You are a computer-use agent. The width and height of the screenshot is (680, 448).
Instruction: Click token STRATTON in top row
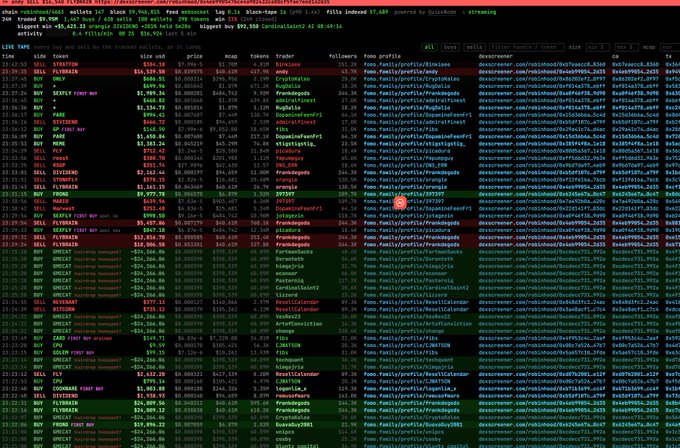(65, 65)
